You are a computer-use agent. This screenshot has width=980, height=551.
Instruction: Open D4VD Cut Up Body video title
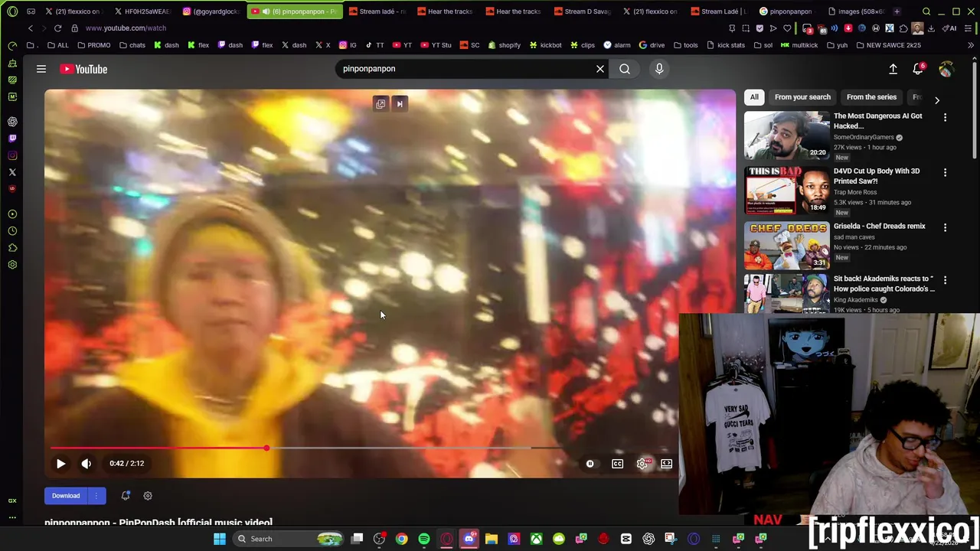point(877,176)
